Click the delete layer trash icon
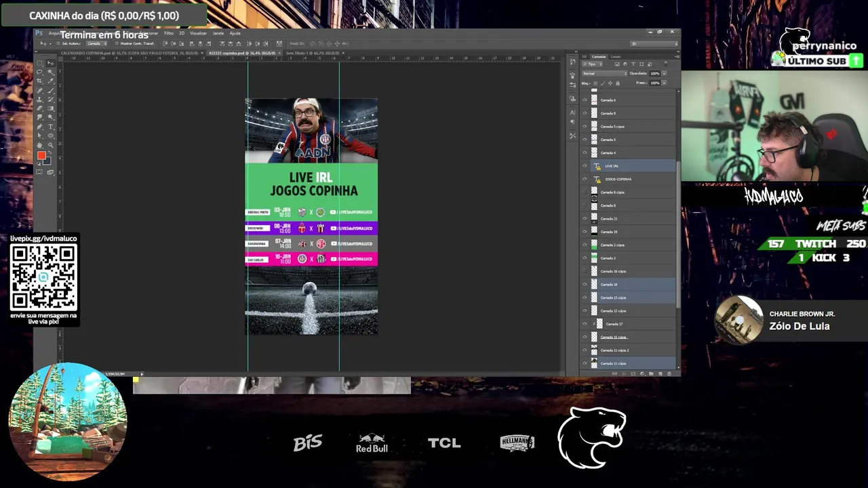This screenshot has width=868, height=488. point(669,373)
